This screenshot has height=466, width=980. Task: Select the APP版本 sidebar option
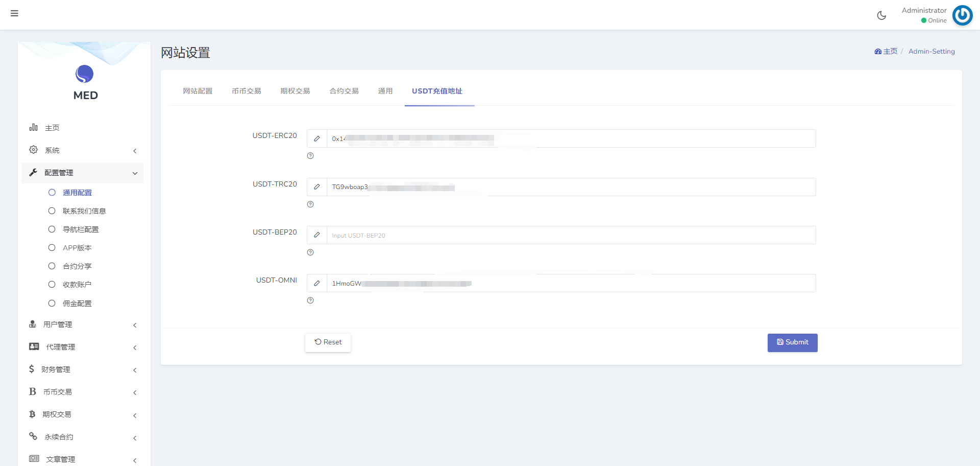(77, 248)
